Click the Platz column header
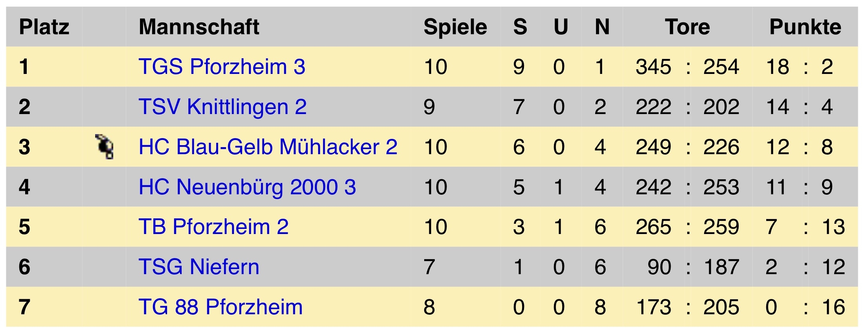The image size is (868, 330). 44,27
